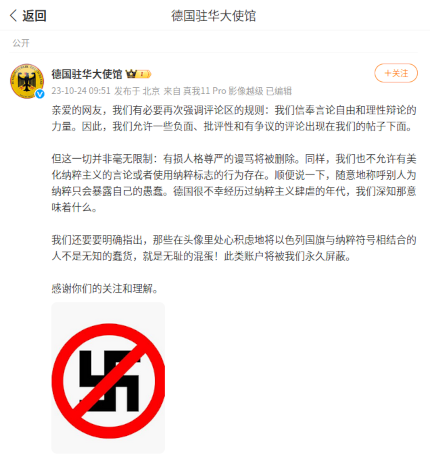Screen dimensions: 430x457
Task: Click the 公开 visibility label
Action: (x=21, y=43)
